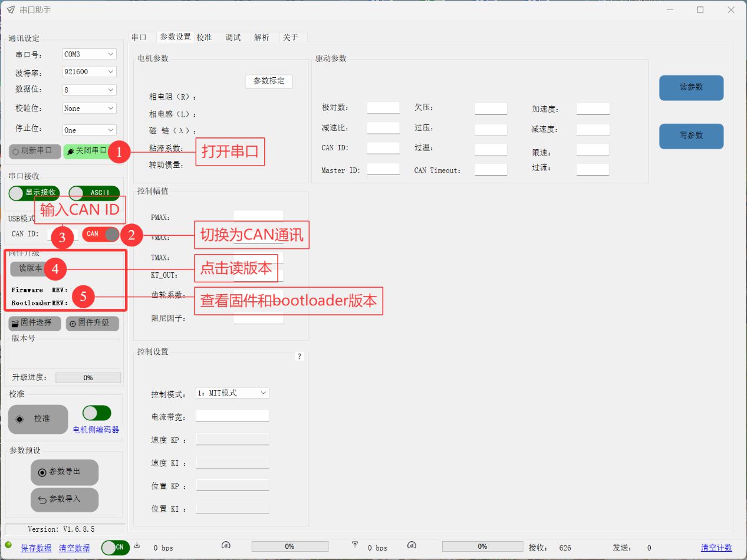This screenshot has width=747, height=560.
Task: Click the 参数导出 export button
Action: [x=64, y=472]
